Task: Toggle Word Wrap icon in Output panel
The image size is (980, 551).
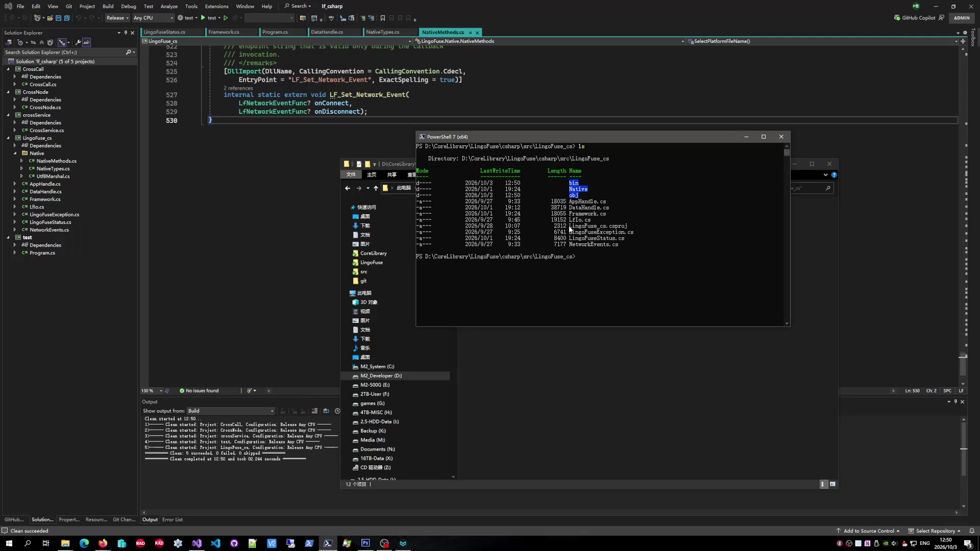Action: coord(326,411)
